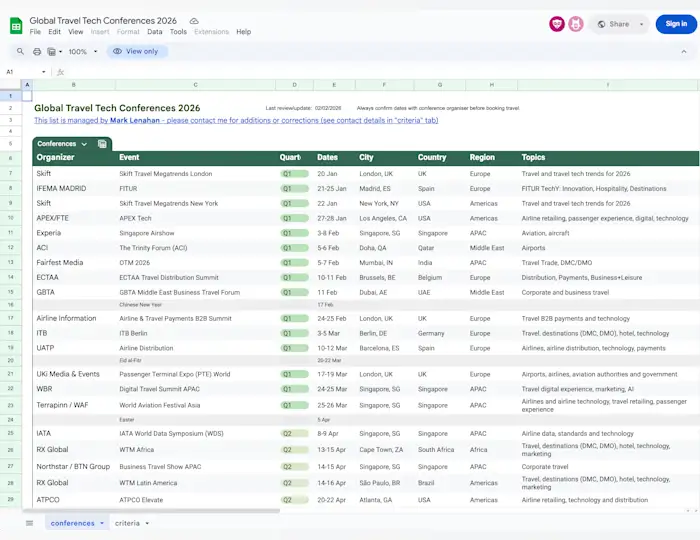The width and height of the screenshot is (700, 540).
Task: Click the Eid al-Fitr row label
Action: pyautogui.click(x=130, y=360)
